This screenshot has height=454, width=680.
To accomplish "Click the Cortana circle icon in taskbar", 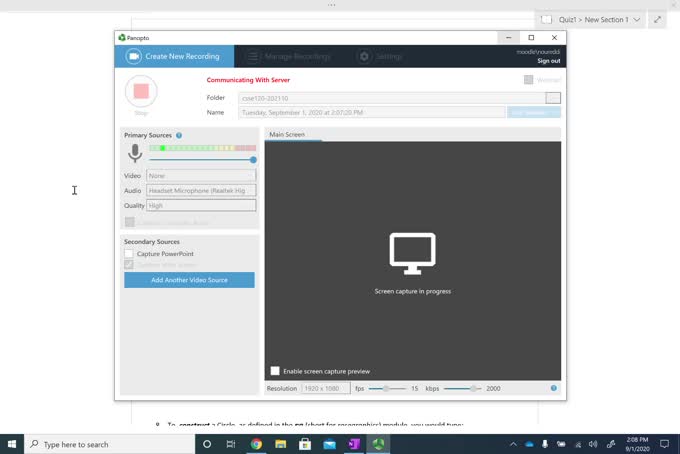I will coord(207,444).
